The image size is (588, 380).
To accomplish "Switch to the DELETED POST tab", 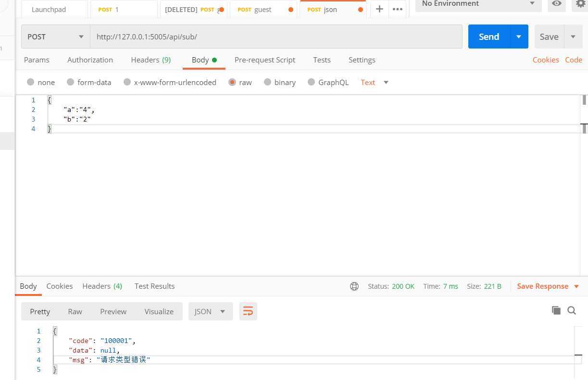I will [193, 9].
